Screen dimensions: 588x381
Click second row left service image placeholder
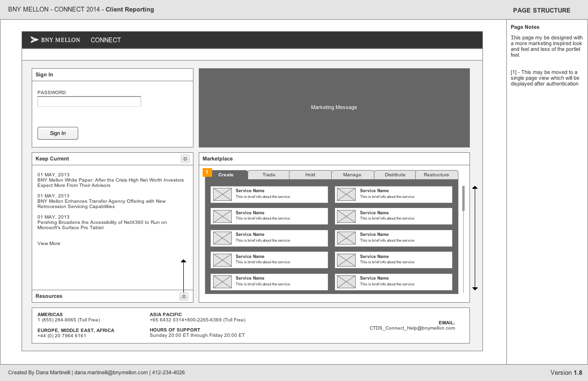click(222, 216)
